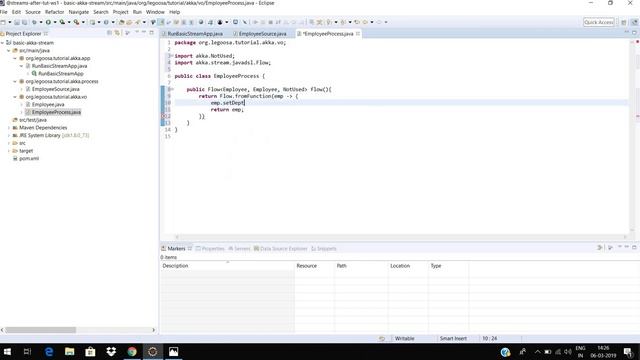
Task: Click the Type column header
Action: [x=448, y=266]
